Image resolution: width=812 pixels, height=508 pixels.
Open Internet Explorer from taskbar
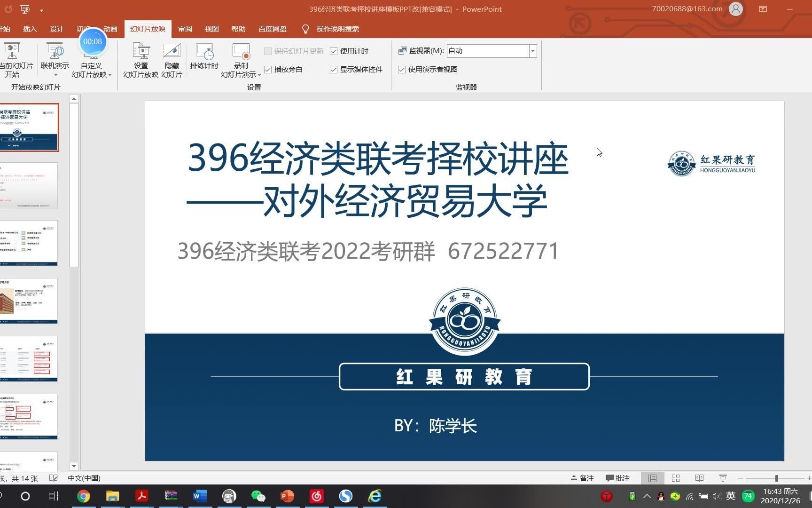click(375, 496)
